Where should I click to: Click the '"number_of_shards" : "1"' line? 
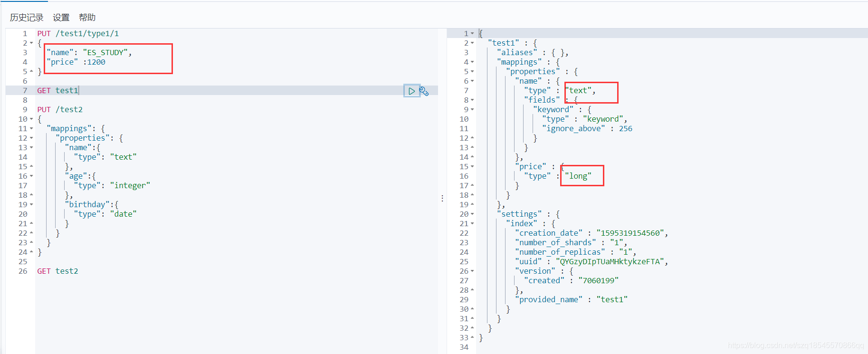571,242
